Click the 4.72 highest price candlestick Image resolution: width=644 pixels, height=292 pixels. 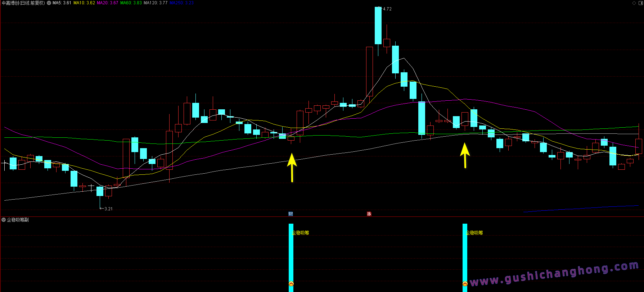coord(378,25)
